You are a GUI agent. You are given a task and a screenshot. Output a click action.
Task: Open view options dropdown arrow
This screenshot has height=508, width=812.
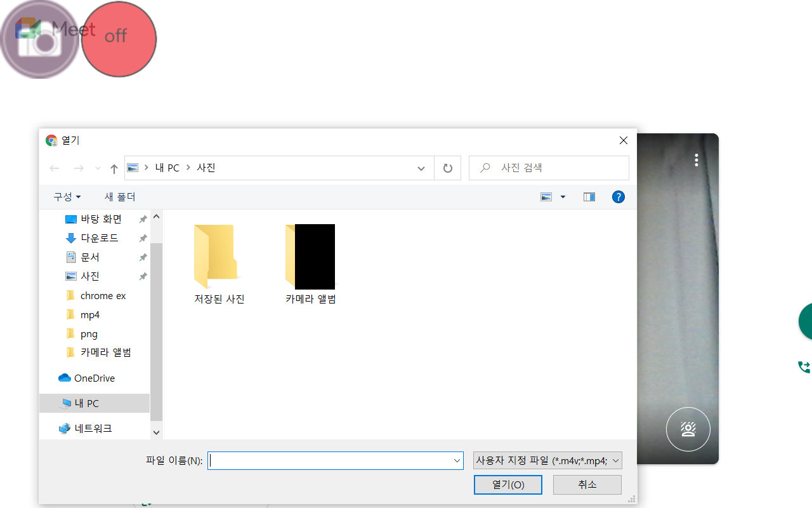pyautogui.click(x=563, y=197)
